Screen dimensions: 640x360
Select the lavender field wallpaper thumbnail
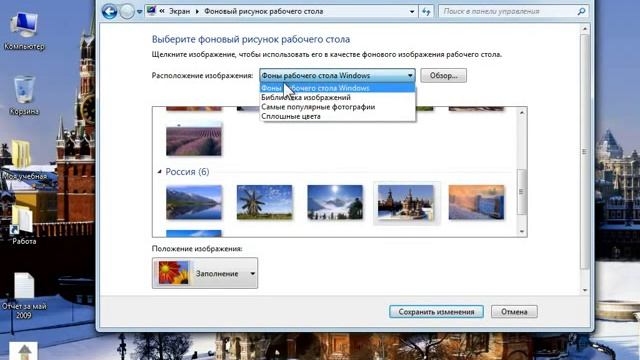[194, 140]
